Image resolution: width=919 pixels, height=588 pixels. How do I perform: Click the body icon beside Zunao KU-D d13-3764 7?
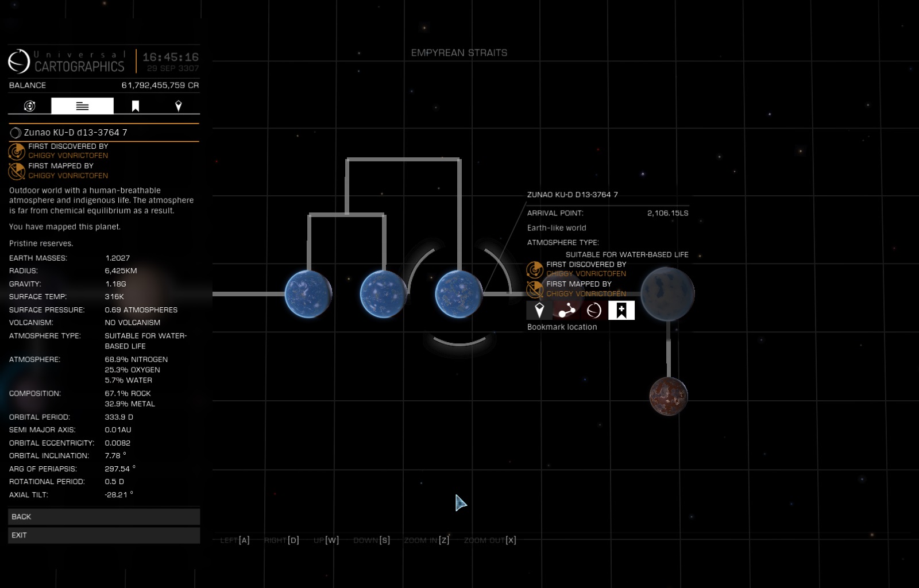point(16,133)
